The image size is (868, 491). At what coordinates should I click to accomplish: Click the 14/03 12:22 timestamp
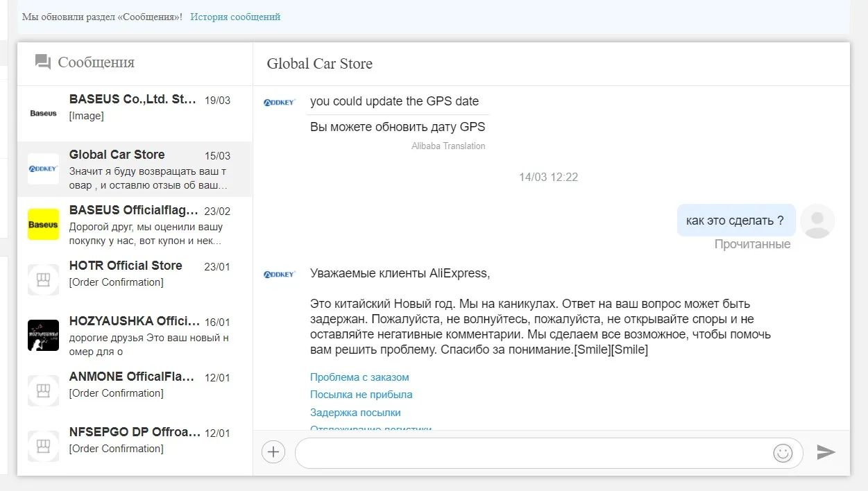(x=548, y=177)
